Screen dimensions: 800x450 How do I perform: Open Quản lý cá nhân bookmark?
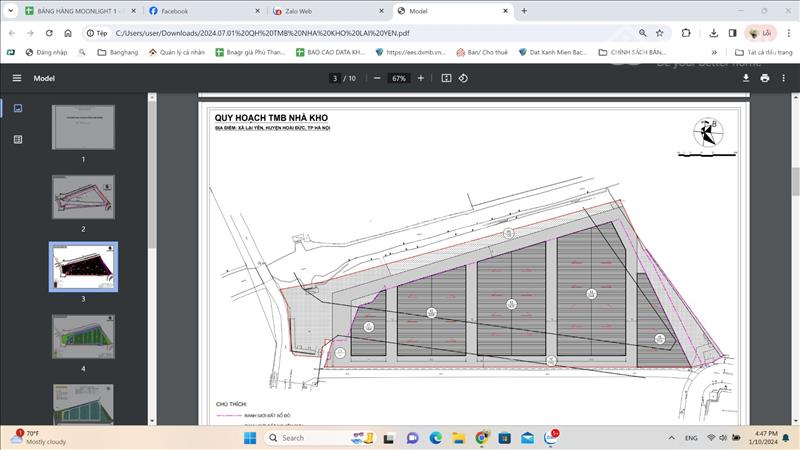click(177, 52)
